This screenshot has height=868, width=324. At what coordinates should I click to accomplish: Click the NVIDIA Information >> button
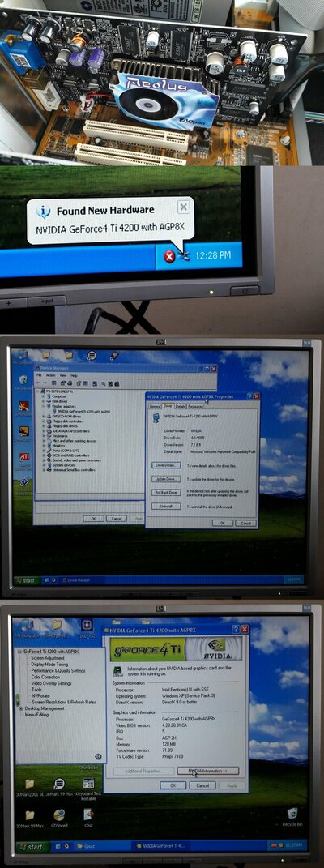coord(208,771)
